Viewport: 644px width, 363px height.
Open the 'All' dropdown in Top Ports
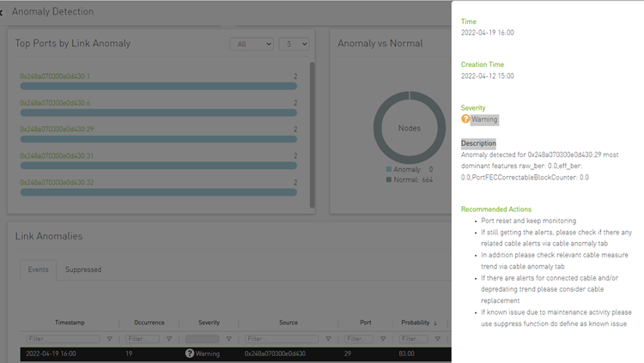tap(251, 44)
